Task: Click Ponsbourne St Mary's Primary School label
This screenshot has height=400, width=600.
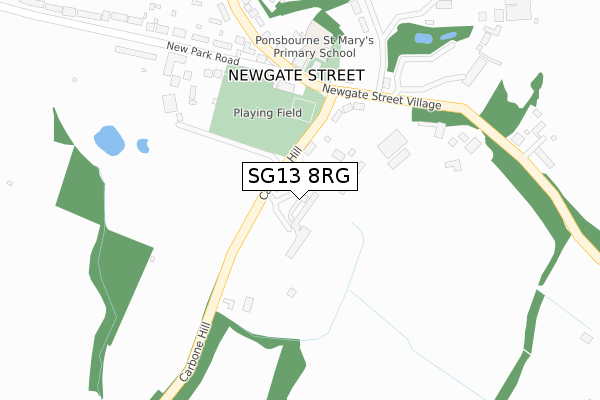Action: [314, 46]
